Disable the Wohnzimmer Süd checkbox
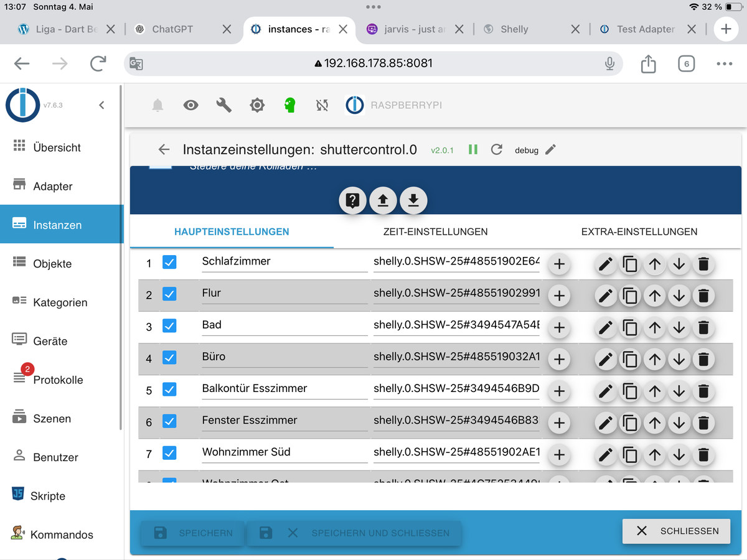 [169, 453]
